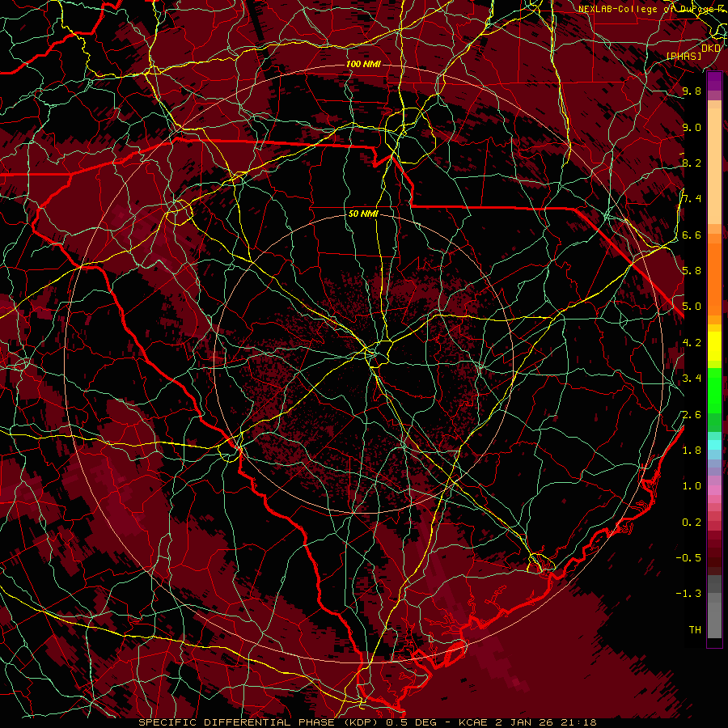Click the DKD product code label
The height and width of the screenshot is (728, 728).
(x=711, y=49)
